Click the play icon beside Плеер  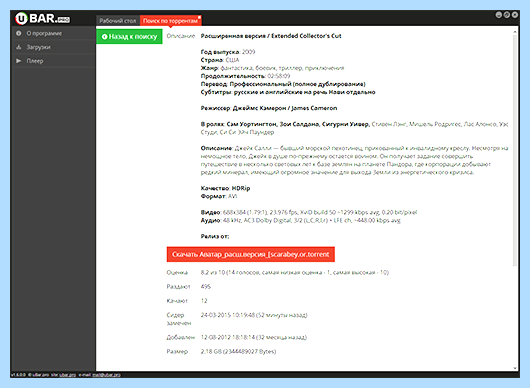click(19, 61)
